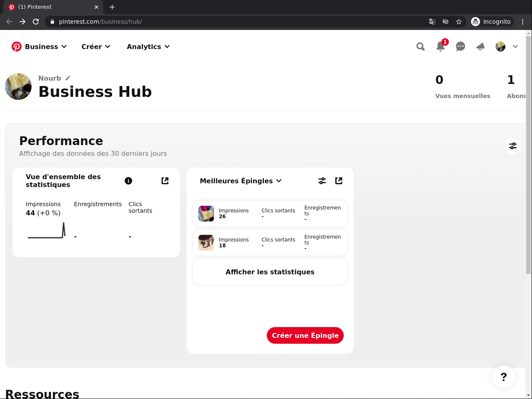
Task: Click the help question mark button
Action: 504,377
